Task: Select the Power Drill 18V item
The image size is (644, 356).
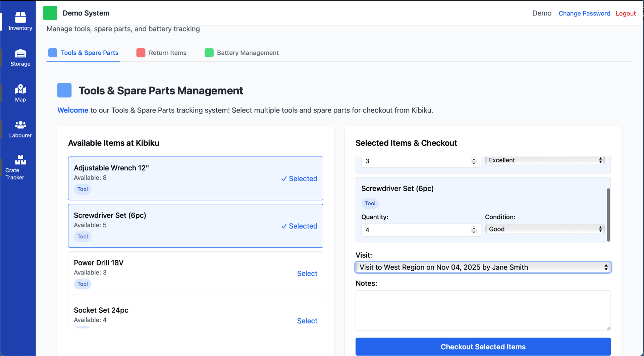Action: coord(307,273)
